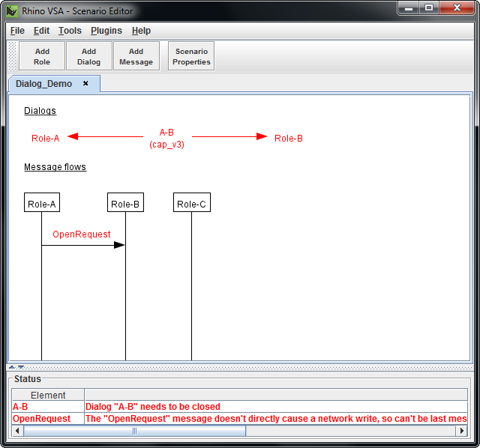Select the OpenRequest message label

tap(82, 234)
